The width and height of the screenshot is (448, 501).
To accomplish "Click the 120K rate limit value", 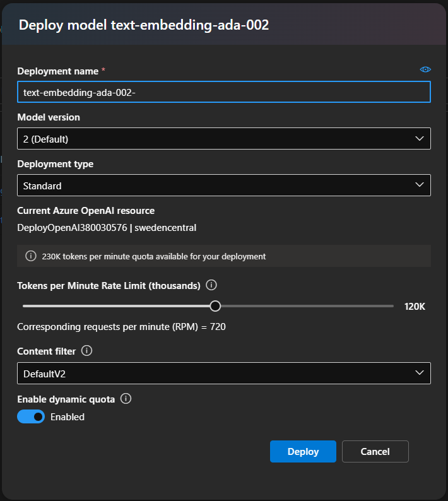I will click(x=415, y=307).
